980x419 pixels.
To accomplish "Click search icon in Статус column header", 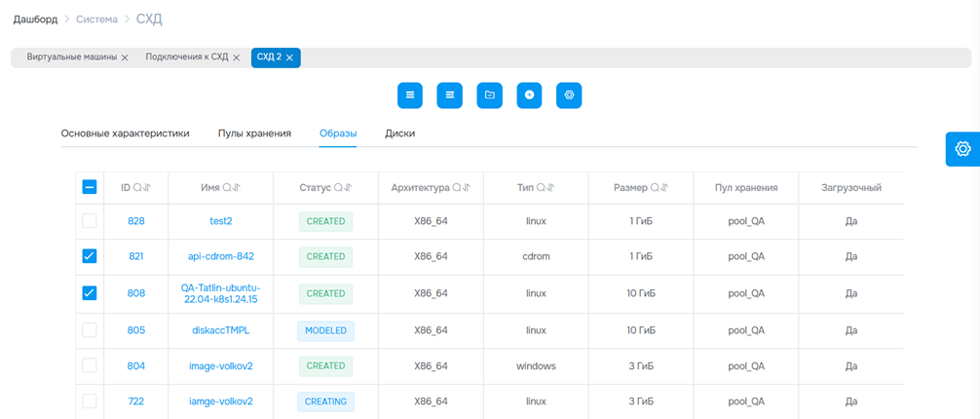I will tap(338, 188).
